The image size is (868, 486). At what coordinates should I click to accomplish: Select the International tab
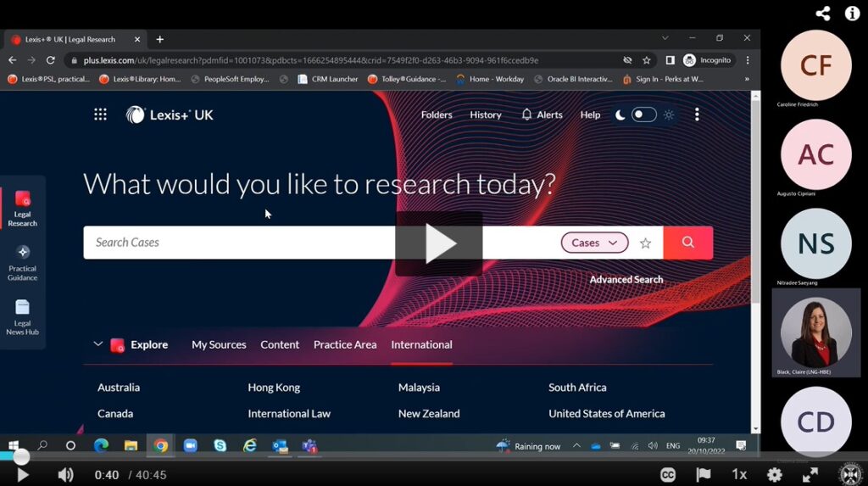tap(421, 344)
